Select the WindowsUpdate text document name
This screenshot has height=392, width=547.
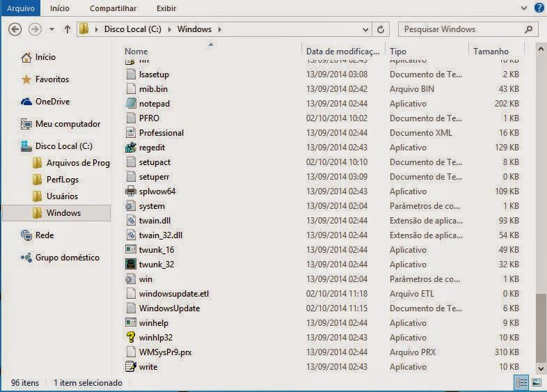(169, 308)
